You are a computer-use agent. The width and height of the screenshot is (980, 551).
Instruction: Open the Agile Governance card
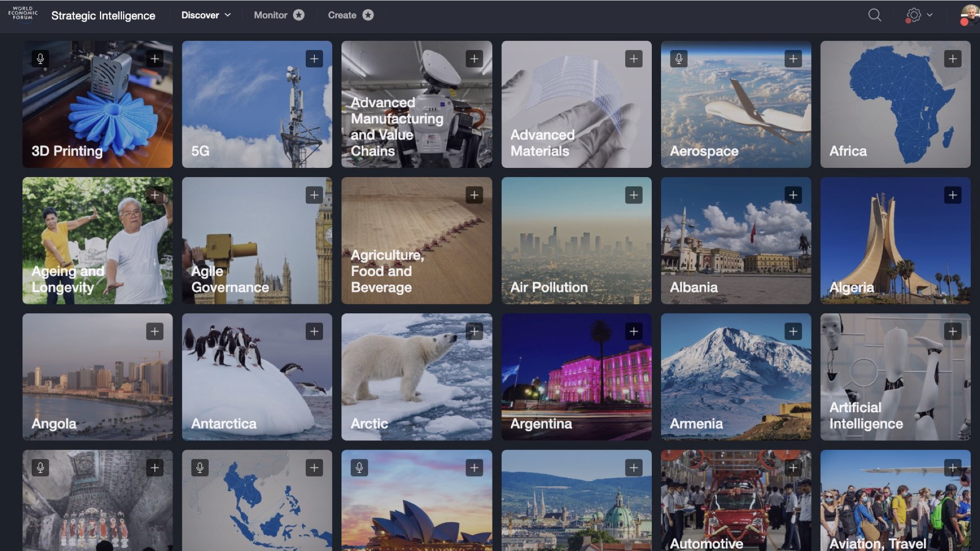(x=257, y=241)
